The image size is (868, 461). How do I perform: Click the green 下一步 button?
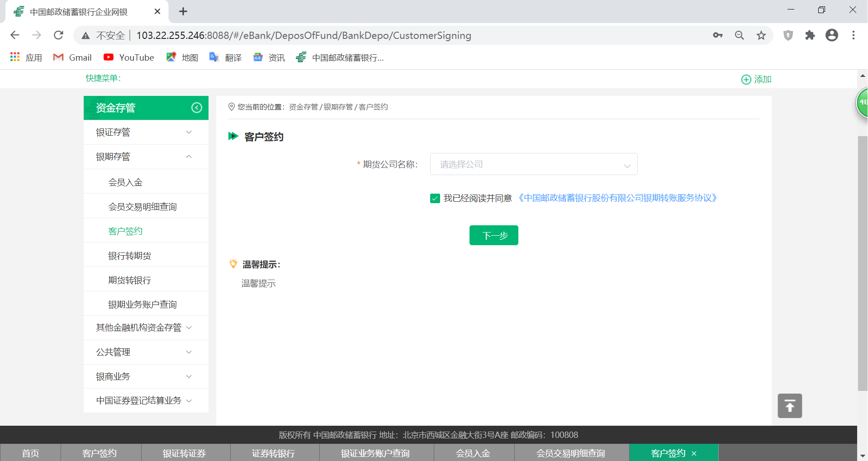pyautogui.click(x=493, y=235)
